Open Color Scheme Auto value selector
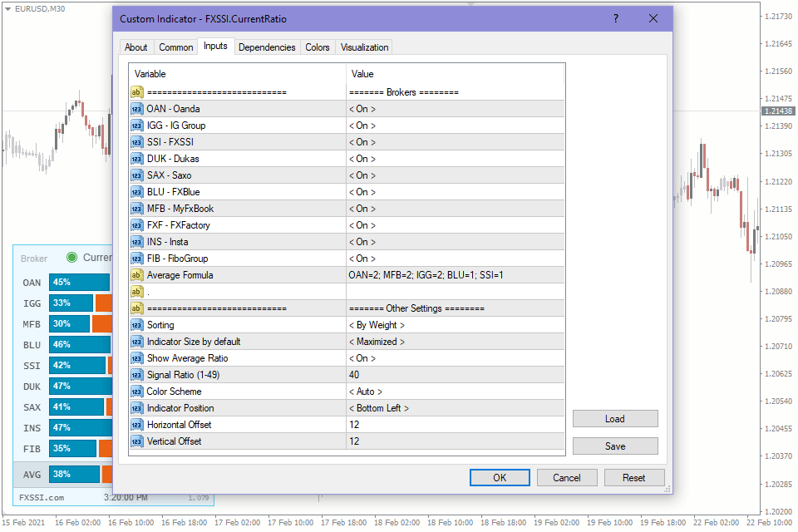Screen dimensions: 798x532 click(366, 392)
